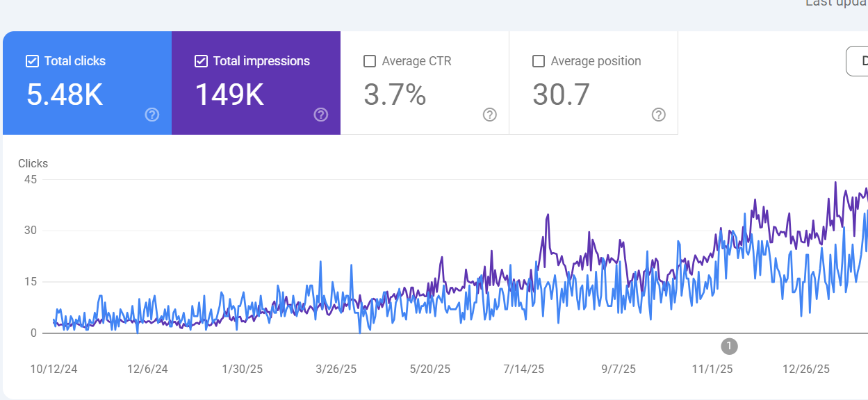Click the 12/26/25 date axis label

pos(805,369)
